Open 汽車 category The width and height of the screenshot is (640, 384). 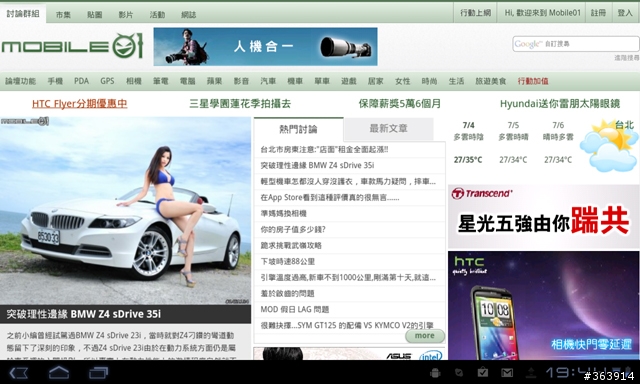point(268,81)
